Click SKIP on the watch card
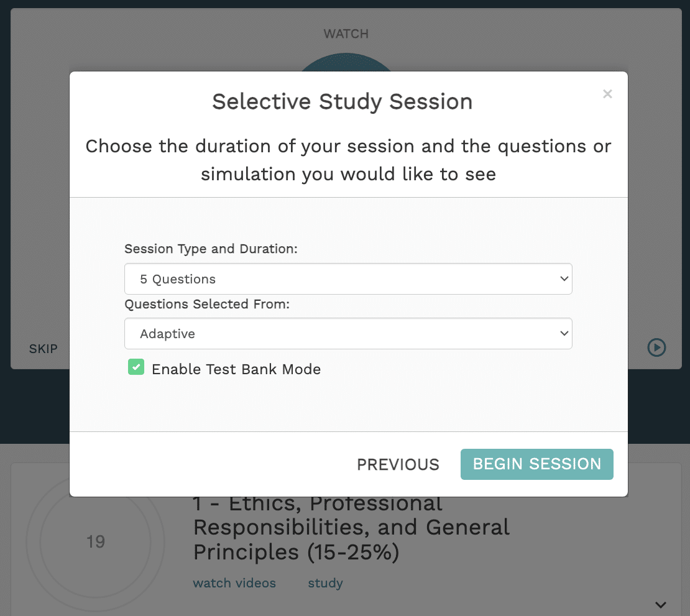This screenshot has width=690, height=616. point(44,349)
